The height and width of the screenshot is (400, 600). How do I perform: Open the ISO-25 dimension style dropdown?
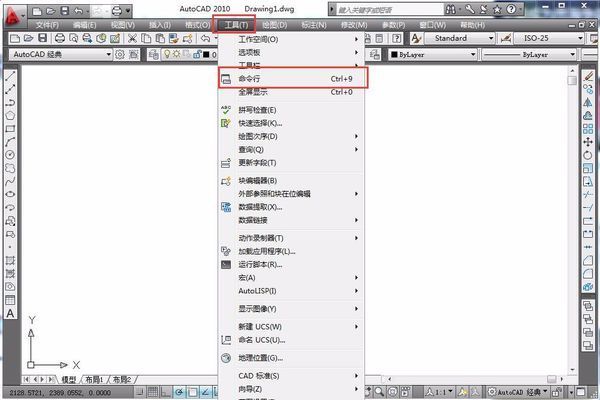(580, 38)
